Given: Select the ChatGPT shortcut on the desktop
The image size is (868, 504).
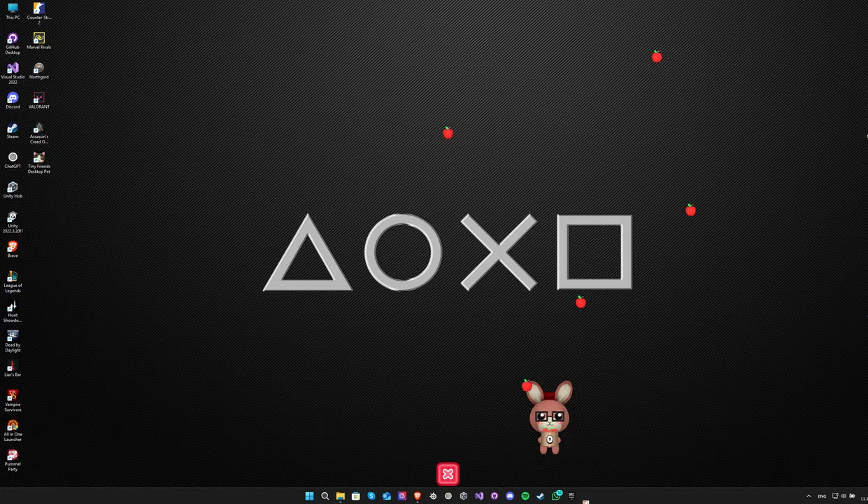Looking at the screenshot, I should 13,160.
